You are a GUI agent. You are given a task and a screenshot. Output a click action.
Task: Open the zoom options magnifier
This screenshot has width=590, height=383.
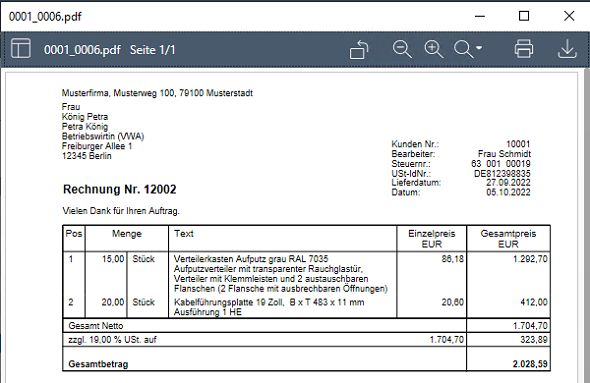(463, 49)
